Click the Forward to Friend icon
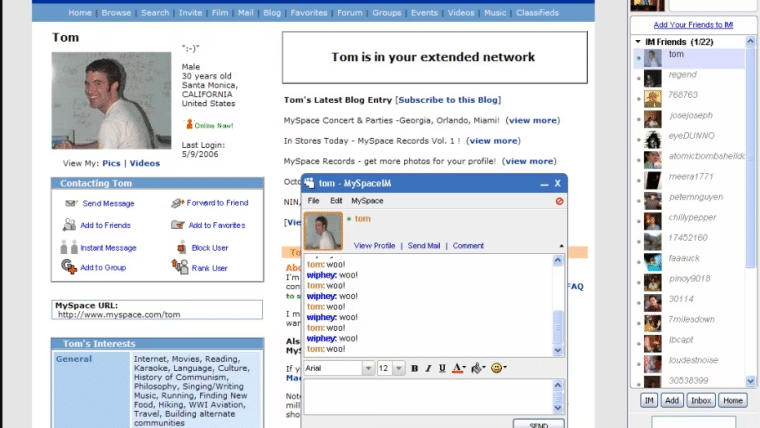 pos(177,203)
